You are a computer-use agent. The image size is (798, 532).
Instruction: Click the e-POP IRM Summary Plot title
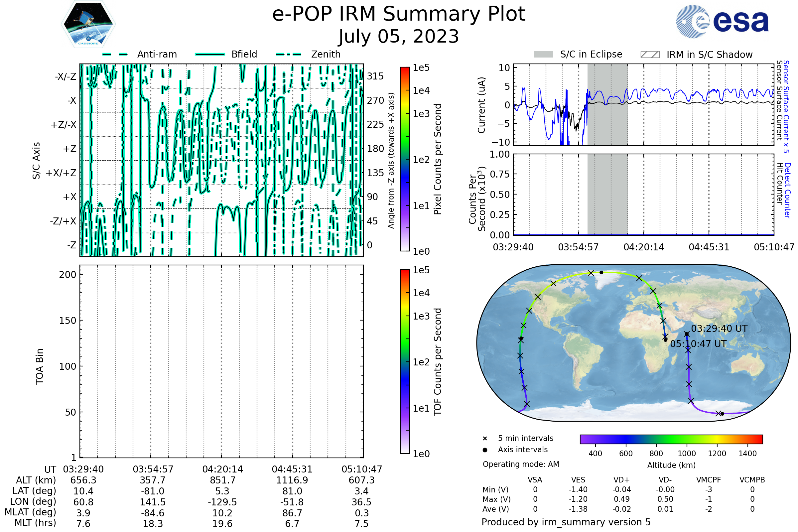399,14
